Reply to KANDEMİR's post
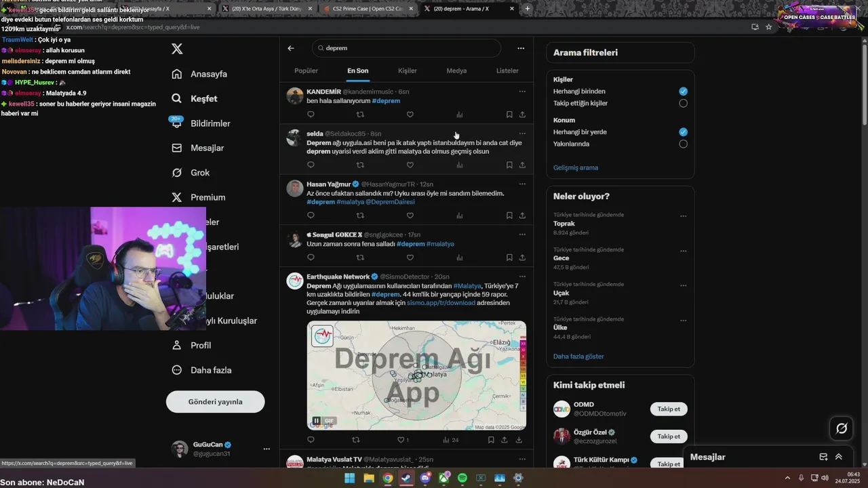 (311, 115)
